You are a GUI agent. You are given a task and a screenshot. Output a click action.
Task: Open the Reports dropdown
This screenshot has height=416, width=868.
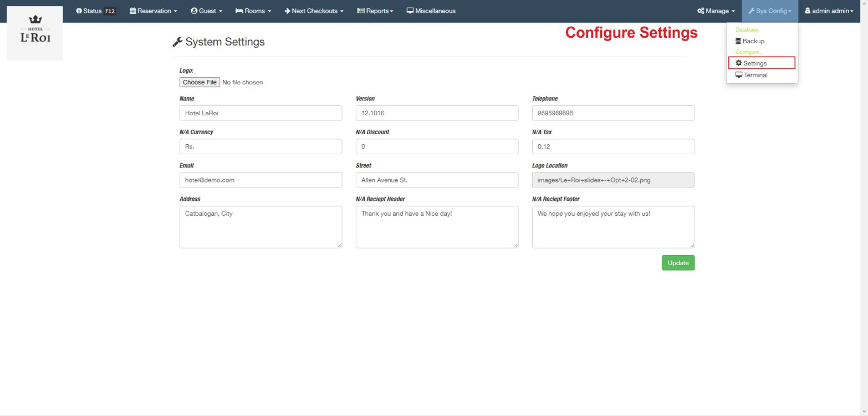pos(375,11)
